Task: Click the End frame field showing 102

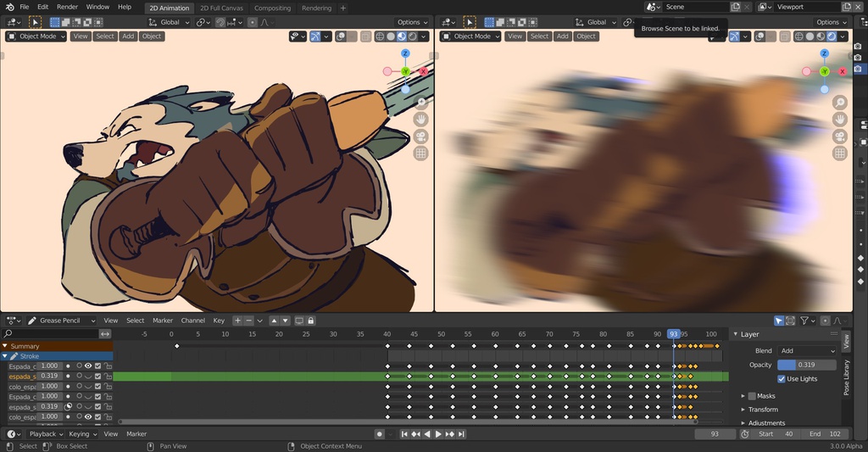Action: pyautogui.click(x=825, y=434)
